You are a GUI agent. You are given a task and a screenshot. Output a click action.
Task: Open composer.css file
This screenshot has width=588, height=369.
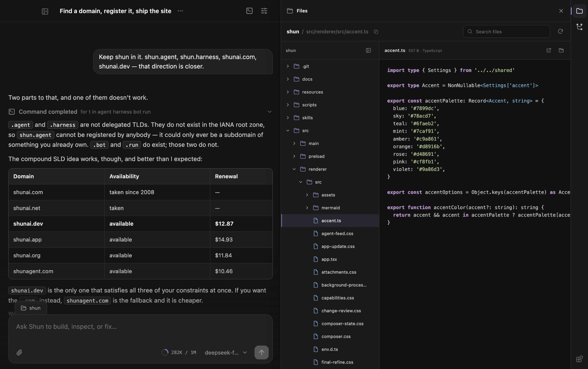coord(330,336)
